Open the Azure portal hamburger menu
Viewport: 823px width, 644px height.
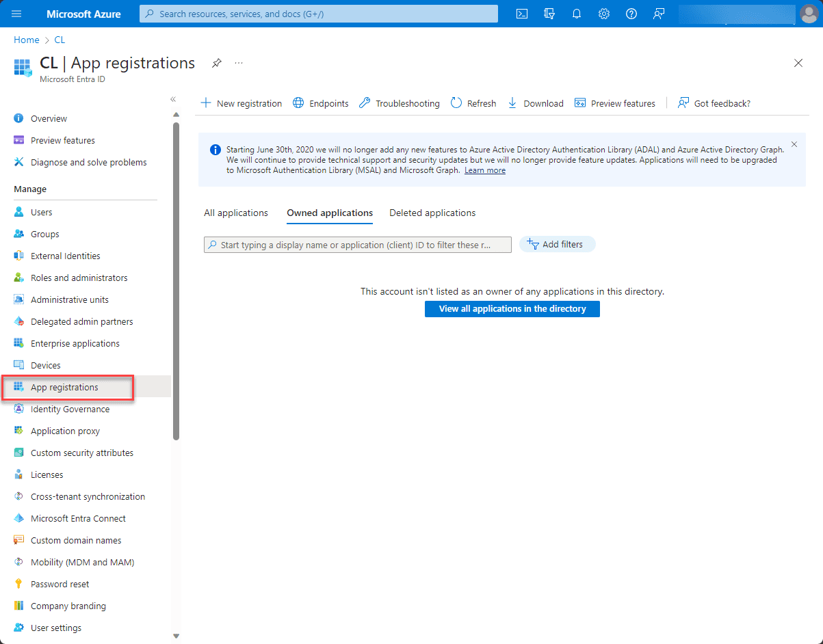click(17, 14)
